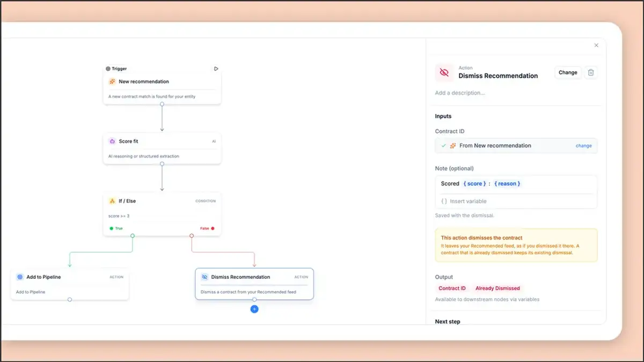Click the Contract ID output tag
The width and height of the screenshot is (644, 362).
tap(452, 288)
